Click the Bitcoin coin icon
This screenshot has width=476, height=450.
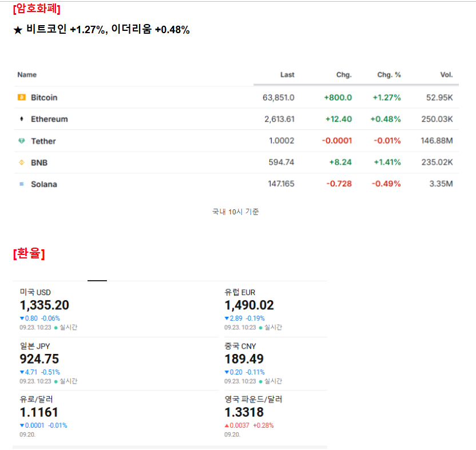pos(22,97)
